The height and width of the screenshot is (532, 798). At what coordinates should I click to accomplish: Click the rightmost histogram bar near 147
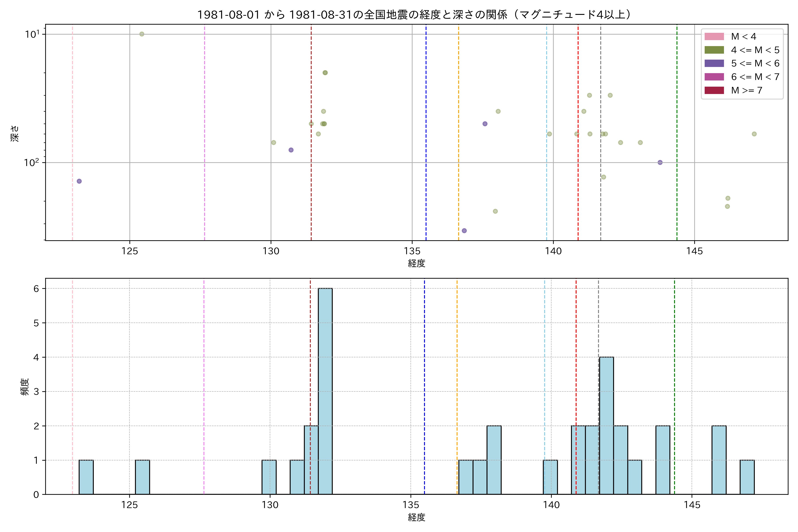tap(747, 477)
